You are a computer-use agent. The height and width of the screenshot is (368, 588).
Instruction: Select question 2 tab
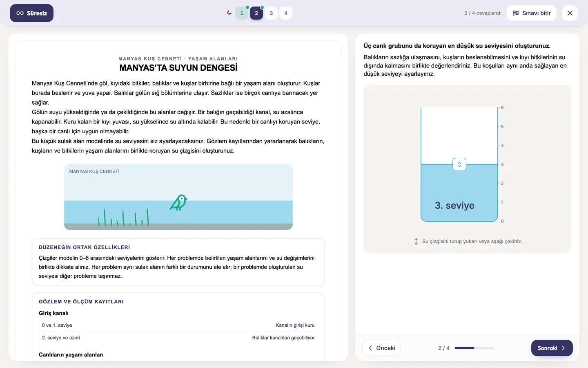(x=256, y=13)
